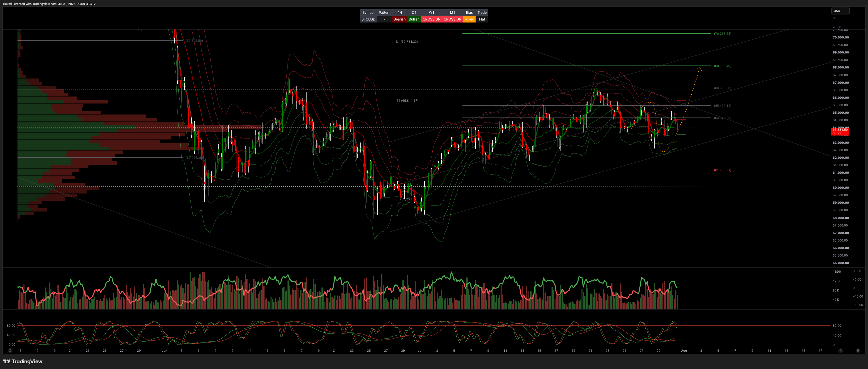The height and width of the screenshot is (369, 868).
Task: Click the Symbol header cell in table
Action: [368, 12]
